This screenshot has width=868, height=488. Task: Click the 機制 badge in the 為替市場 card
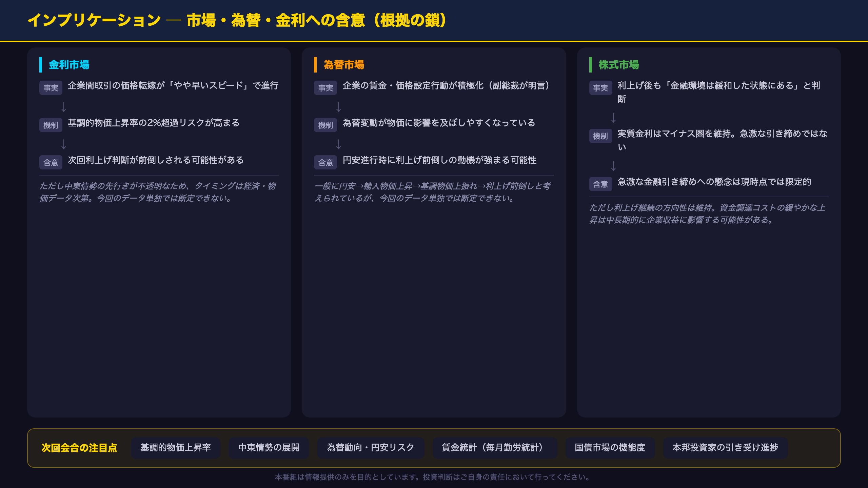pos(325,125)
